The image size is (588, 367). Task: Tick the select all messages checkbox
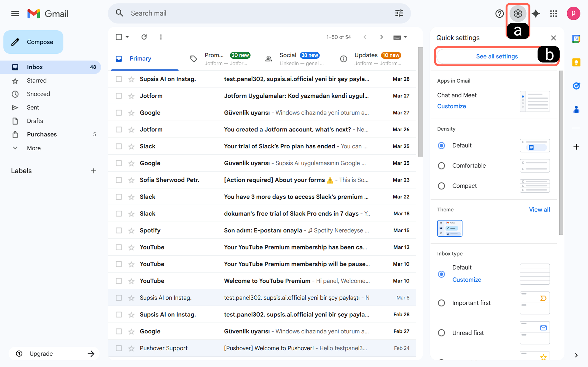[x=119, y=37]
